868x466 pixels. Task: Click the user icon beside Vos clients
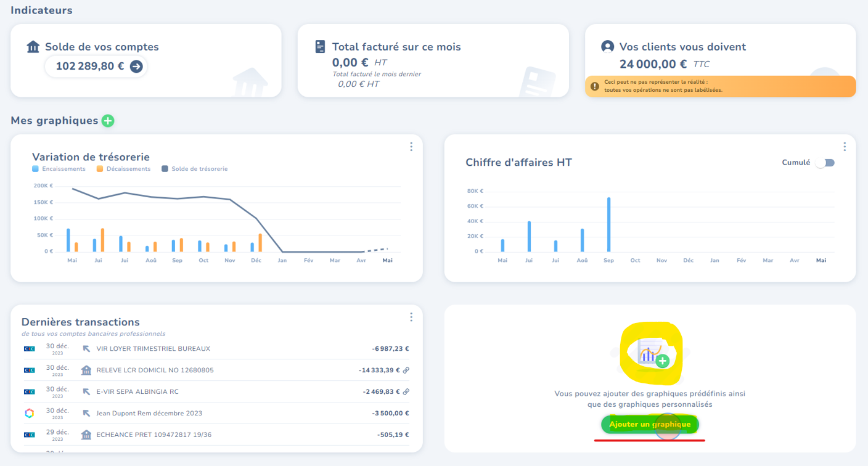(607, 47)
